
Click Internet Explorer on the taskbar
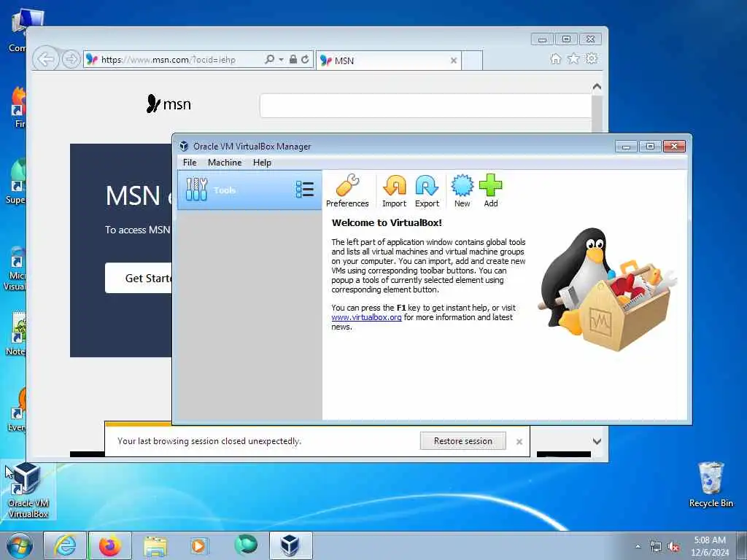[x=65, y=545]
